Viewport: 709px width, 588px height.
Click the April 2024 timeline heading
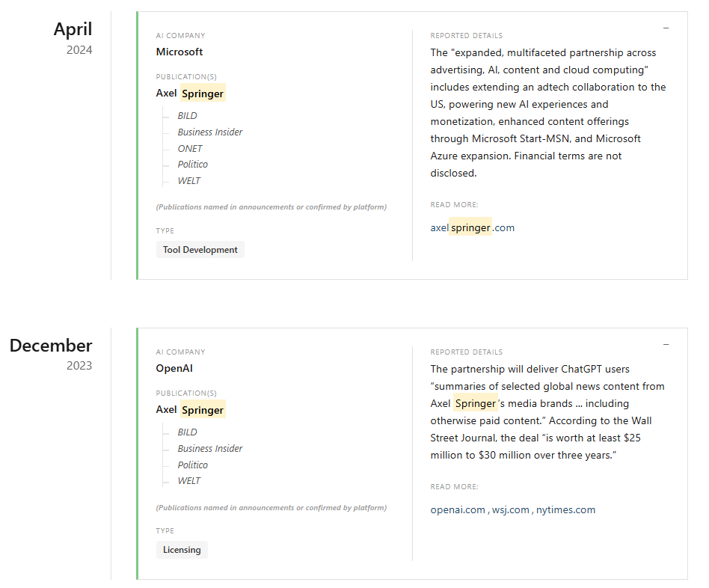pyautogui.click(x=73, y=29)
